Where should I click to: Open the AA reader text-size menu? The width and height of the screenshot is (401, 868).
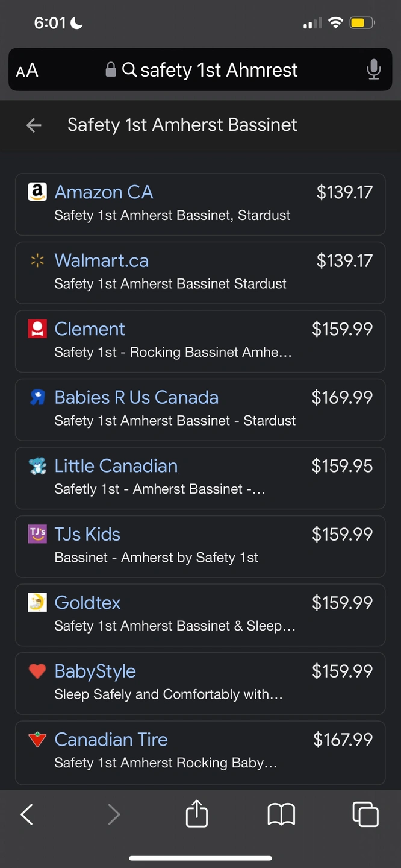[27, 71]
